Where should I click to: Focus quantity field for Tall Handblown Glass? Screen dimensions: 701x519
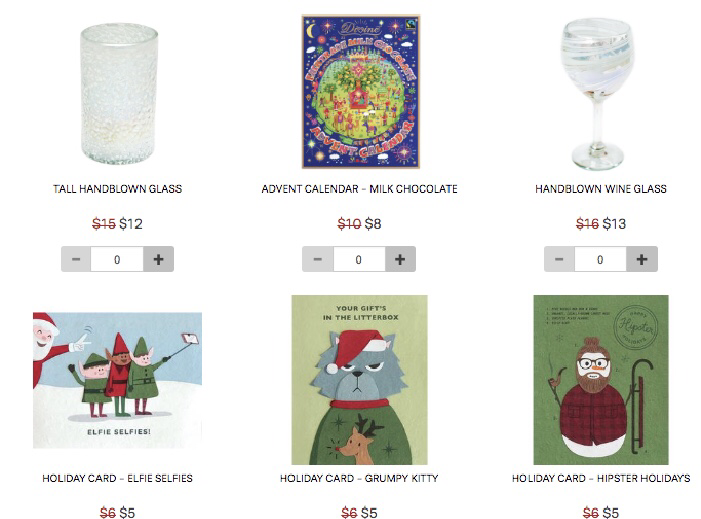[x=117, y=259]
